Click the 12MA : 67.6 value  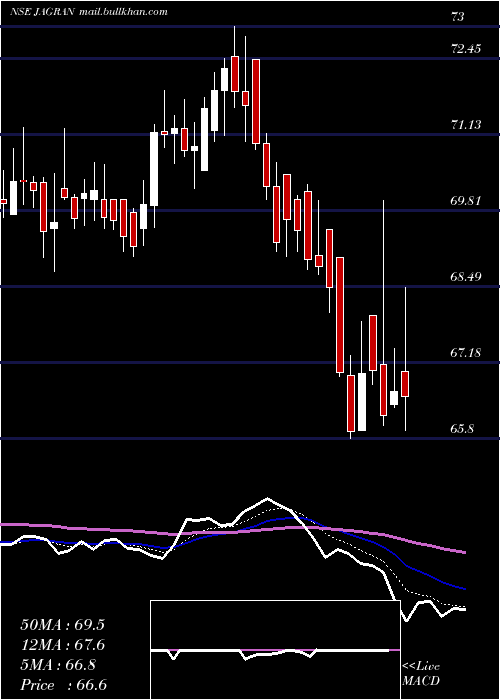[x=62, y=645]
